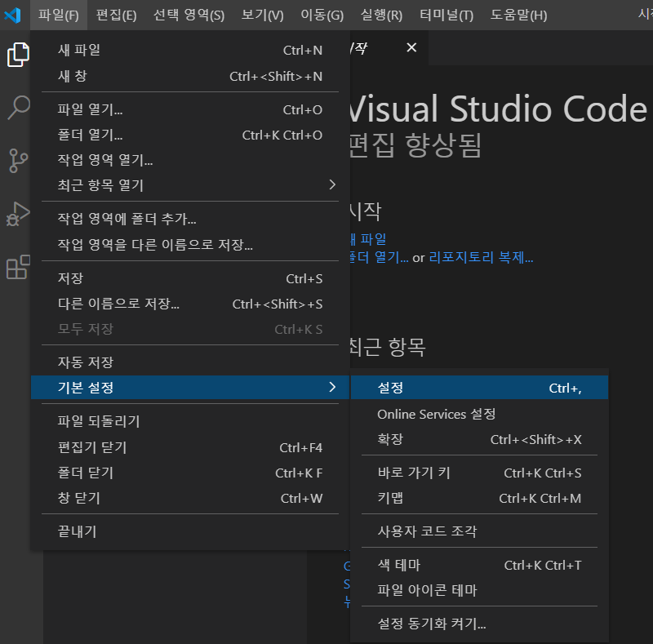
Task: Open the Run and Debug icon
Action: point(18,214)
